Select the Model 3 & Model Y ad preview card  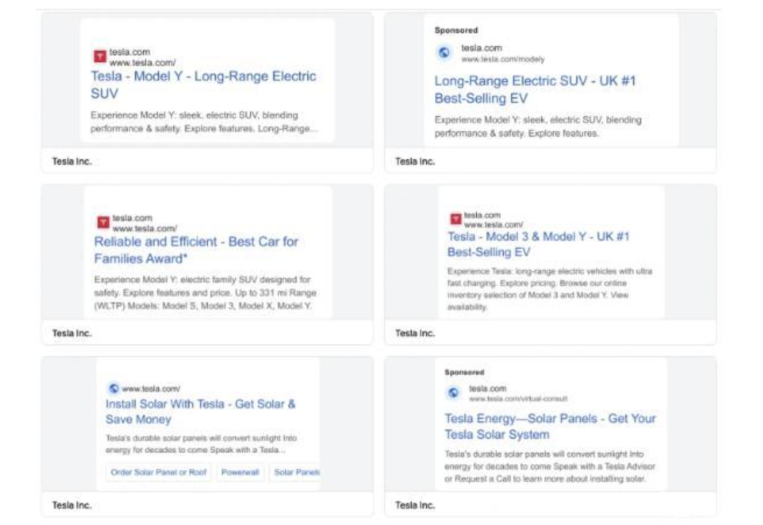click(x=550, y=262)
